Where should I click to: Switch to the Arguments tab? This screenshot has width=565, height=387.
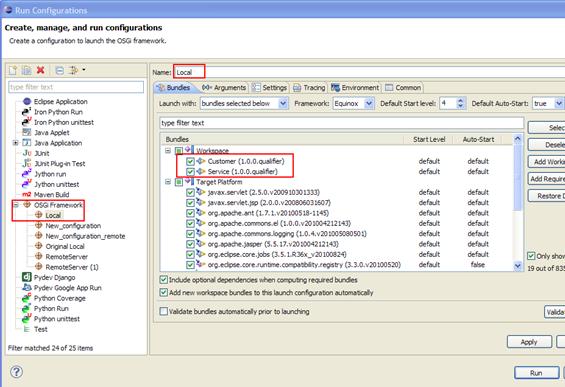pos(224,88)
